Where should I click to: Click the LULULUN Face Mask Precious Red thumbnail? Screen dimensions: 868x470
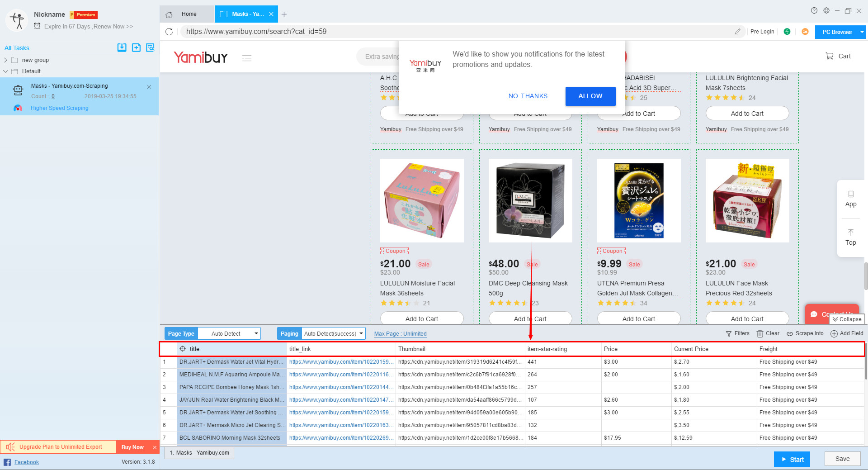click(x=747, y=200)
